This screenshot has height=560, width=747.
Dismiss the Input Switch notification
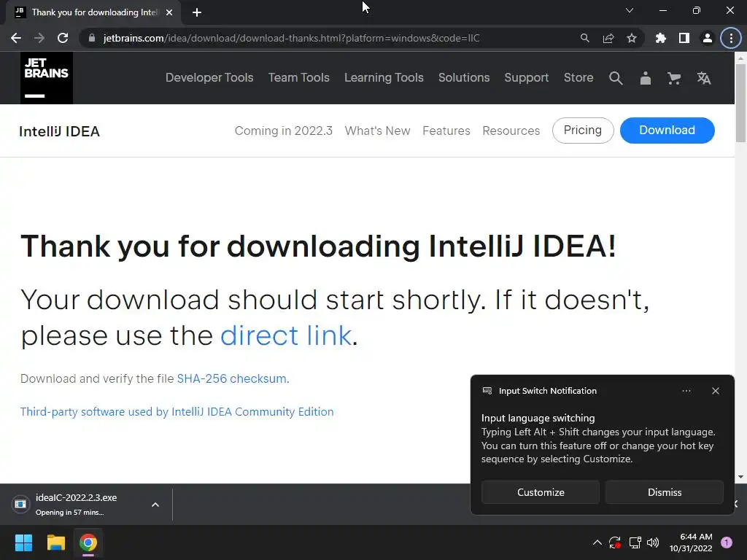click(x=664, y=492)
